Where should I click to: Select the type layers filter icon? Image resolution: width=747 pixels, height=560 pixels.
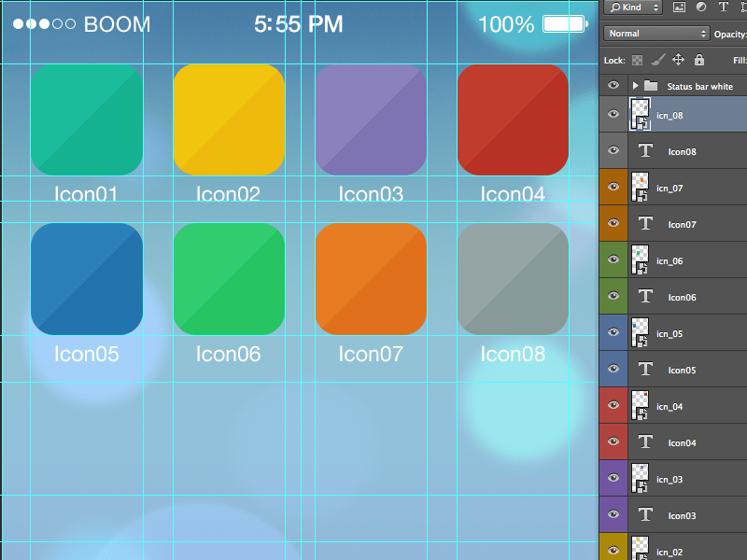[x=724, y=7]
